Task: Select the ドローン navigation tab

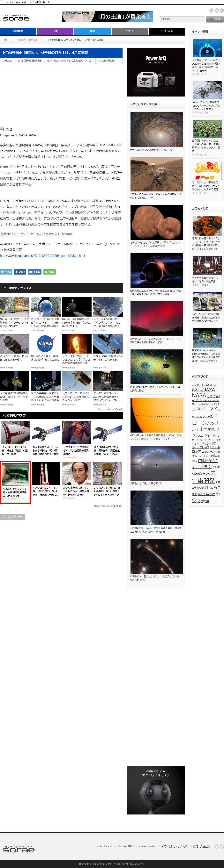Action: click(x=130, y=31)
